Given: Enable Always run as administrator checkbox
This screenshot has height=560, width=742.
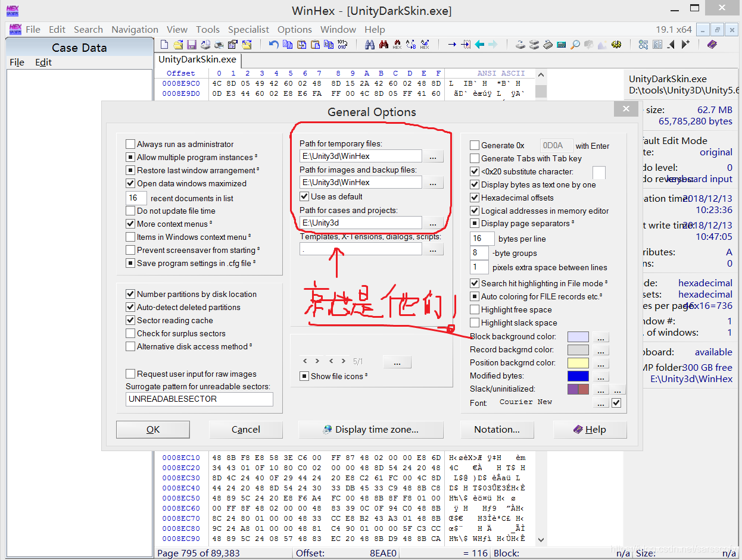Looking at the screenshot, I should coord(130,144).
